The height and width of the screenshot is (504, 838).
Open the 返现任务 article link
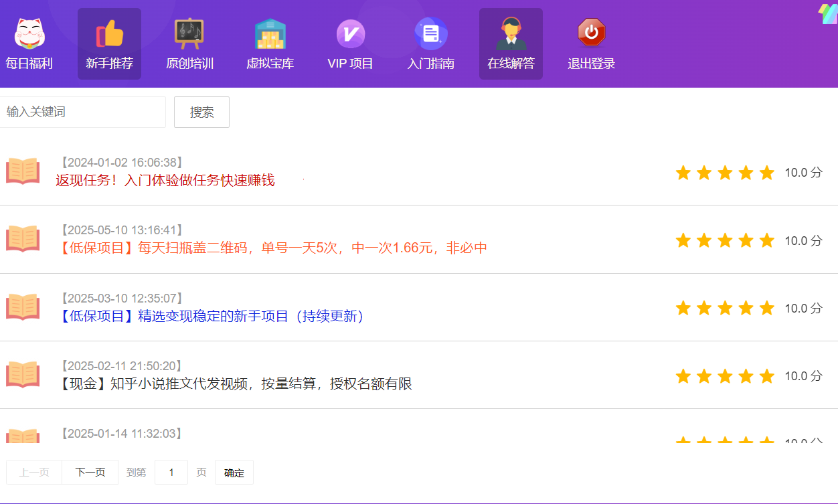click(x=165, y=180)
